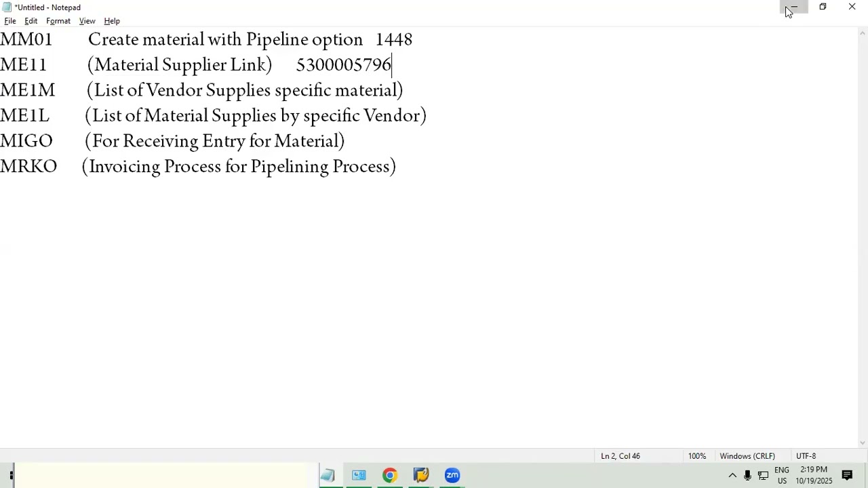Open the Edit menu
The width and height of the screenshot is (868, 488).
point(31,21)
